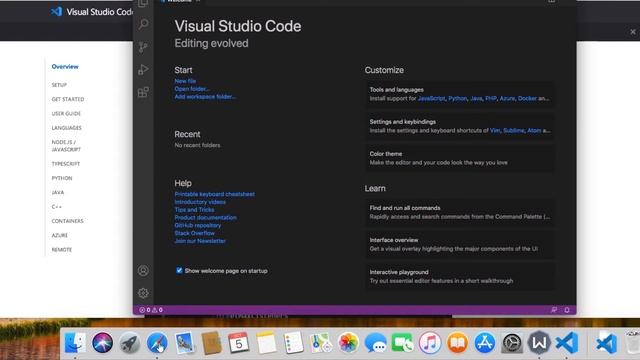Click the Open folder... link
The image size is (640, 360).
pos(192,89)
